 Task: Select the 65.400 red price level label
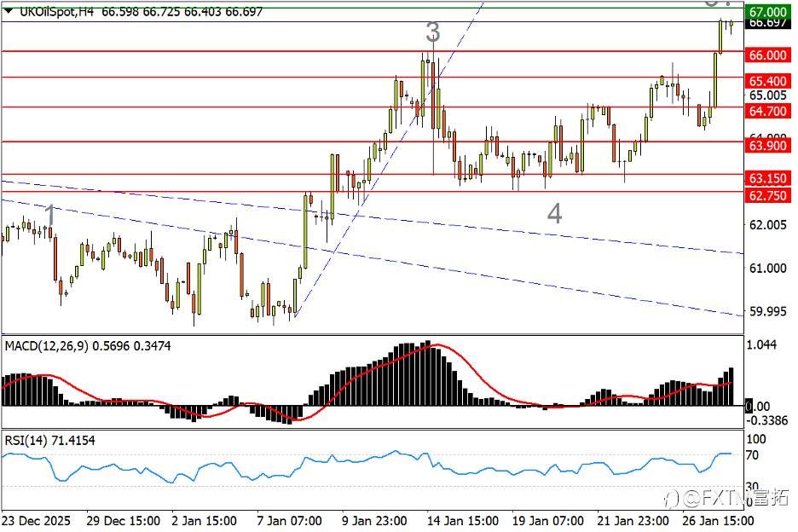(x=768, y=81)
